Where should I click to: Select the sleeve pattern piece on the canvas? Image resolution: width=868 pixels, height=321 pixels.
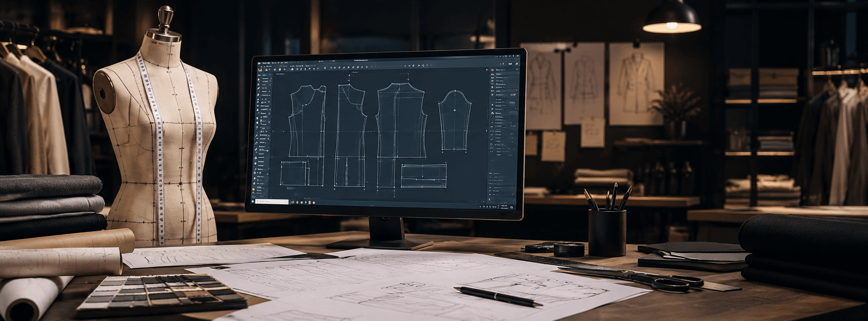tap(455, 120)
